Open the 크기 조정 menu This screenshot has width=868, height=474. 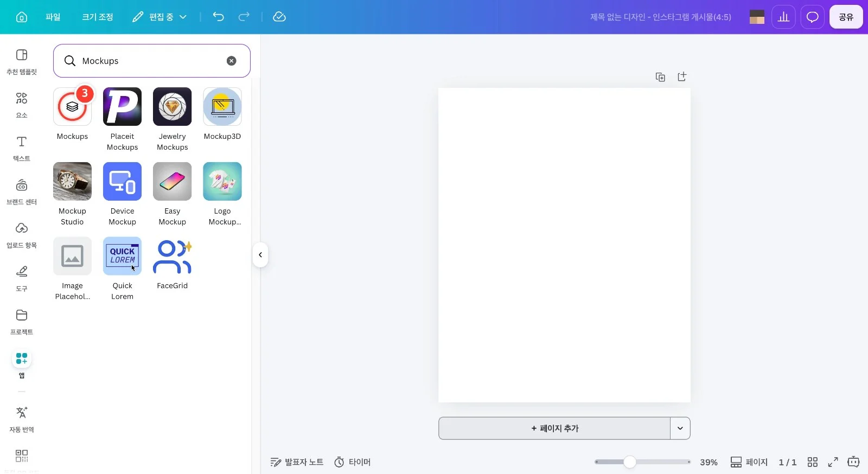98,17
